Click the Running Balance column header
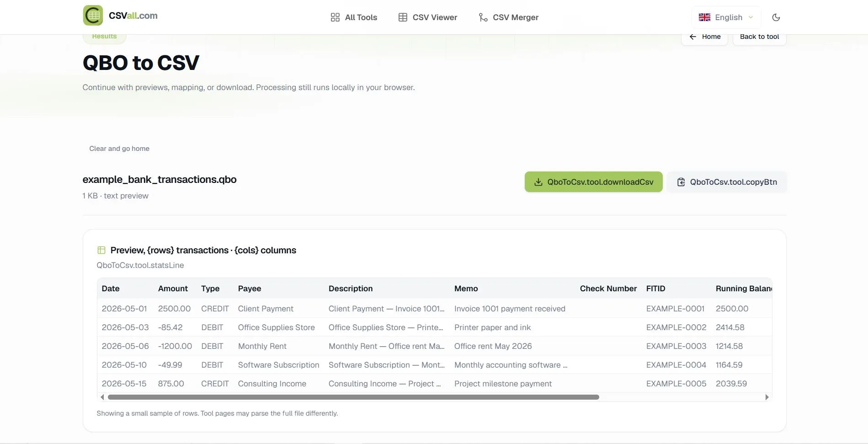 point(744,289)
